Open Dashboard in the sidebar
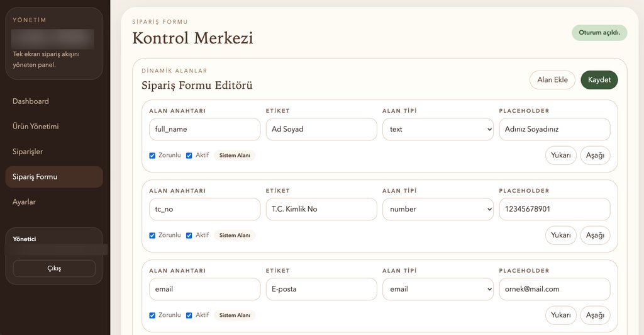This screenshot has width=644, height=335. (x=31, y=101)
